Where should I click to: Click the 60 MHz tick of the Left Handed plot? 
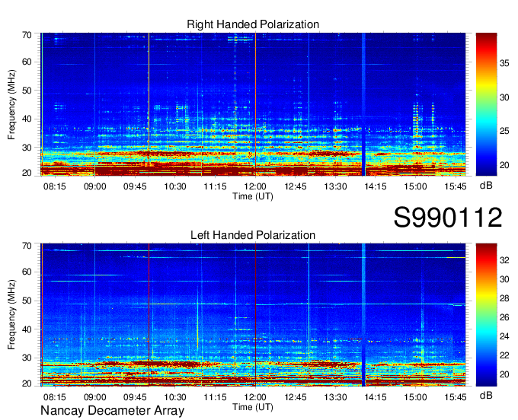pyautogui.click(x=27, y=272)
